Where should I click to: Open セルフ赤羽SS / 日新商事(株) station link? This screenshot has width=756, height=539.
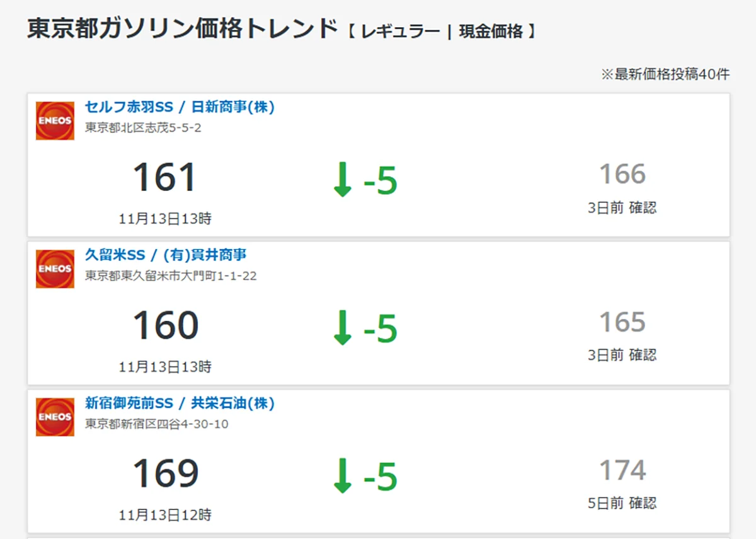180,107
